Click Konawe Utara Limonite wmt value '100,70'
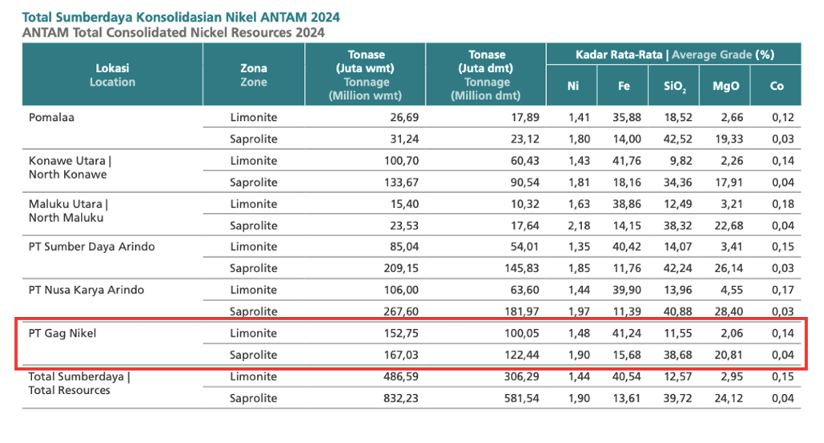 pyautogui.click(x=401, y=161)
